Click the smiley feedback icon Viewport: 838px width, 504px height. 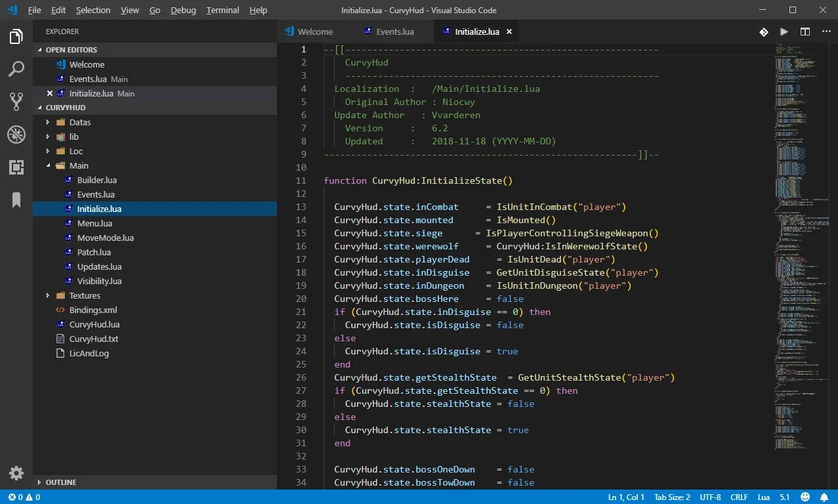[x=805, y=497]
